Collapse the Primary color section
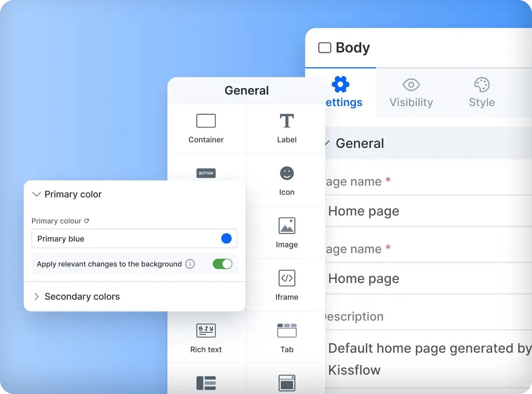The width and height of the screenshot is (532, 394). [37, 194]
